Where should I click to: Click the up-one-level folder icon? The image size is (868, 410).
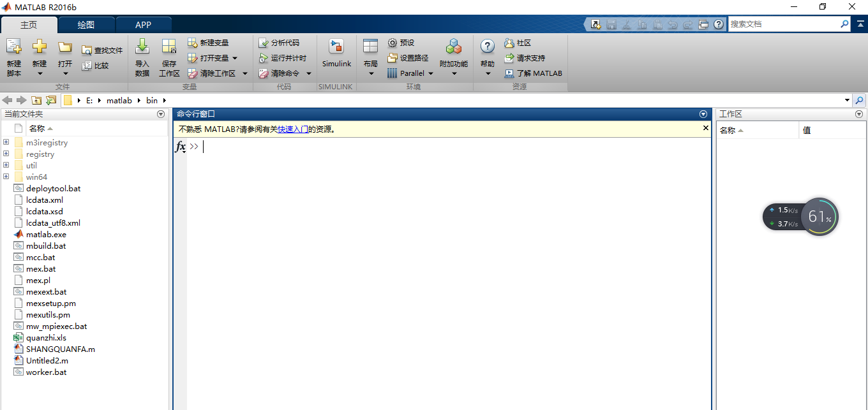coord(36,100)
